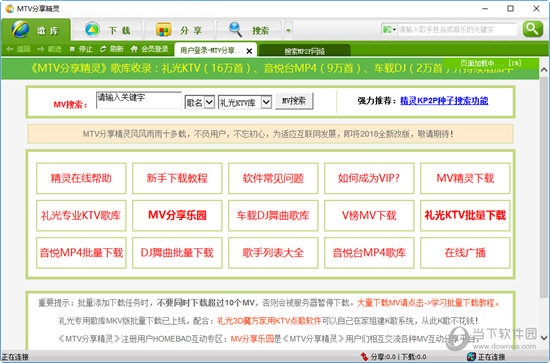Maximize the MTV分享精灵 window
The width and height of the screenshot is (550, 363).
pos(510,9)
